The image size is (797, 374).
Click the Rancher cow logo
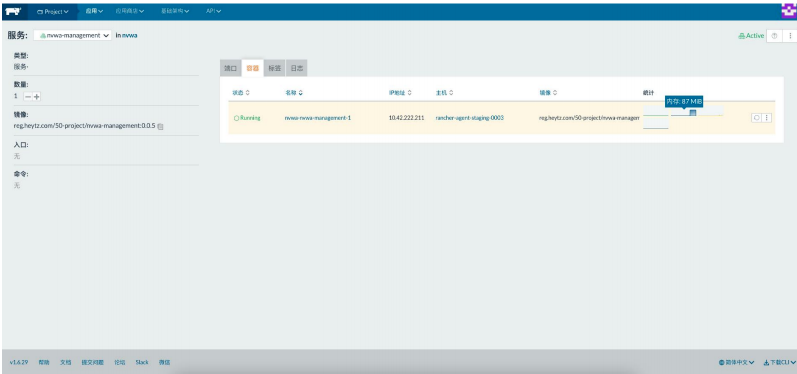click(13, 11)
